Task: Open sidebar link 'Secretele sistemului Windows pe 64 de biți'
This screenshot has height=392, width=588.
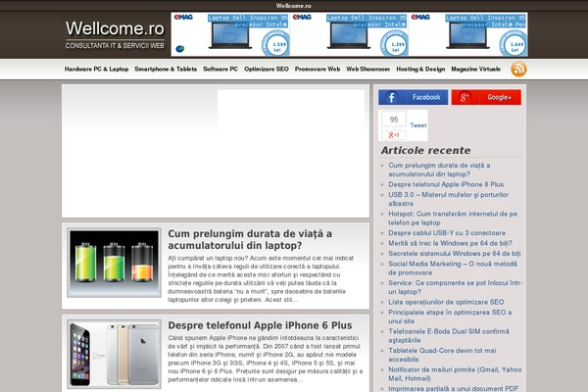Action: click(455, 253)
